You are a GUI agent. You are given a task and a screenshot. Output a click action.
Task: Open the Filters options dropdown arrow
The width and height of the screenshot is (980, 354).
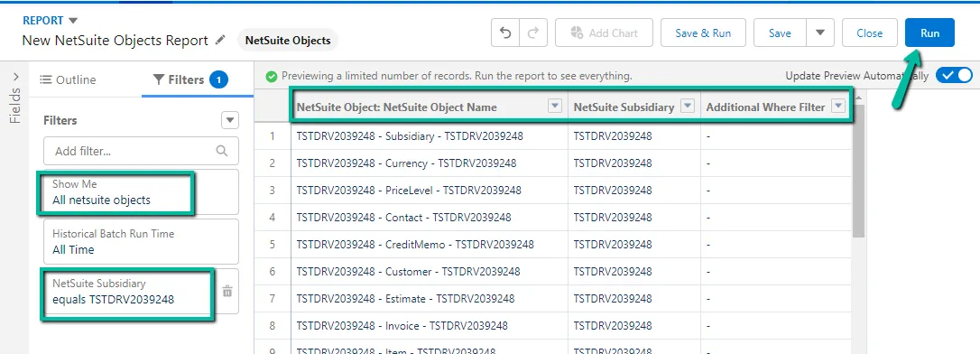tap(230, 120)
